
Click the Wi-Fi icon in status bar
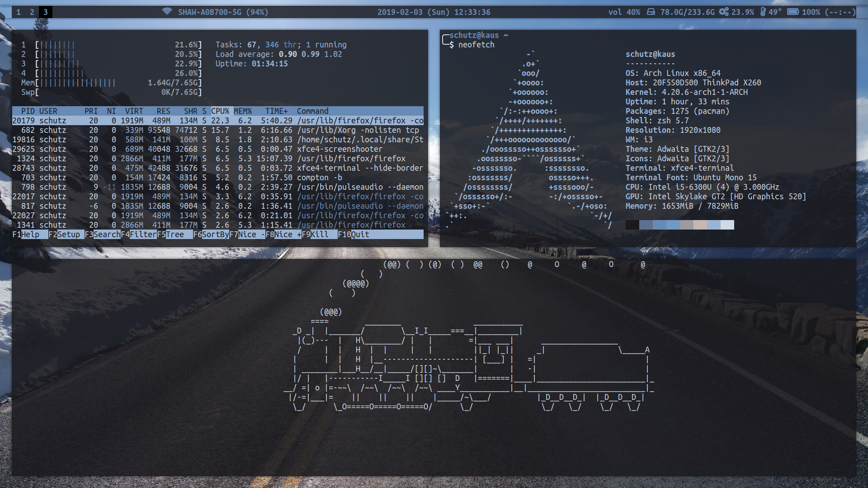167,12
